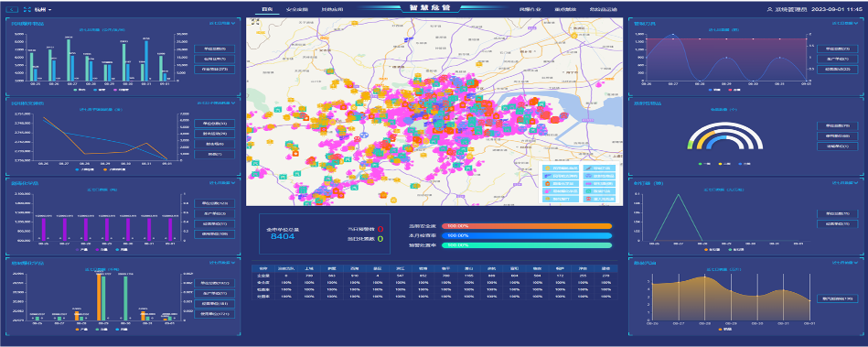Click the tall orange 08-29 bar in 易制爆化学品 chart
Screen dimensions: 868x347
coord(99,297)
